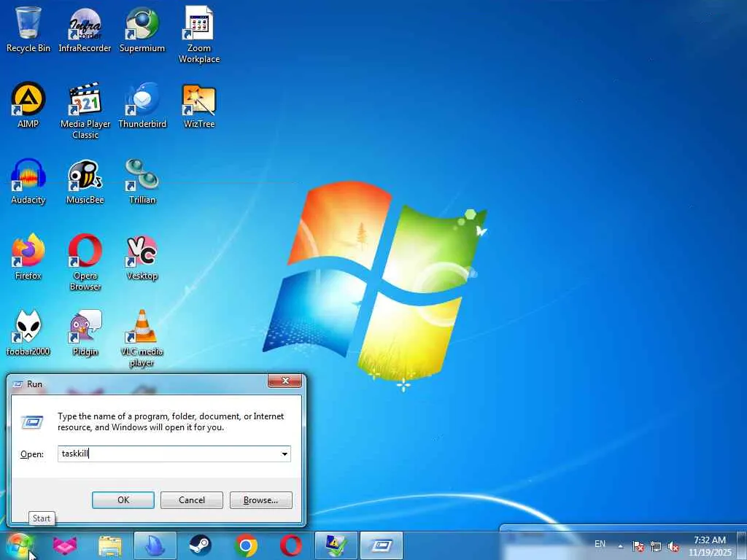The image size is (747, 560).
Task: Open the pink fox taskbar app
Action: tap(65, 545)
